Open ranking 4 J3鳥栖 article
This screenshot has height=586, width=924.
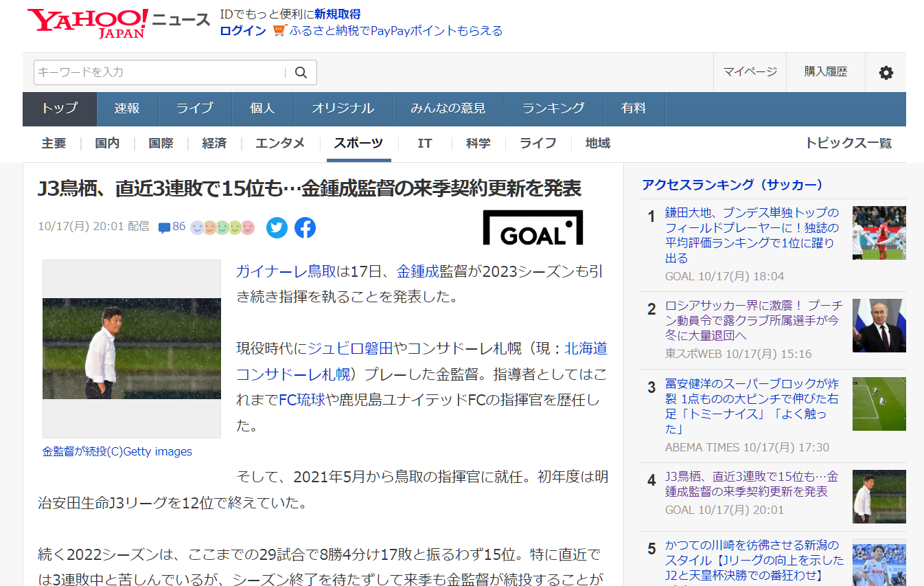click(x=752, y=484)
